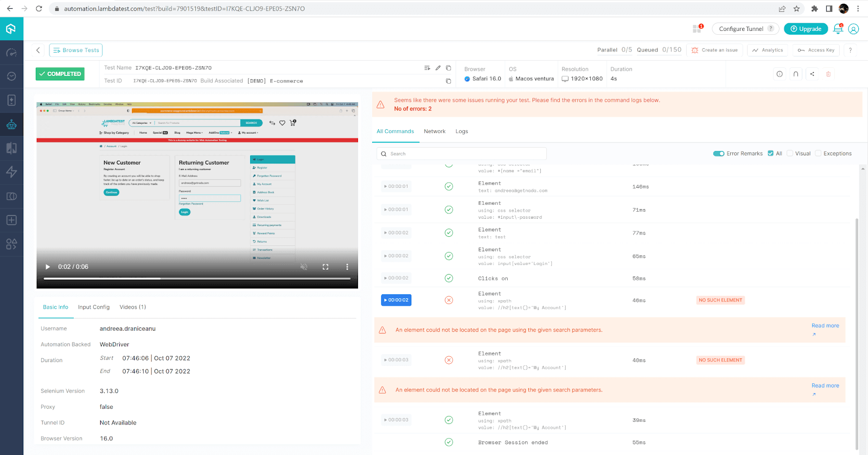Toggle the Error Remarks switch

coord(719,154)
